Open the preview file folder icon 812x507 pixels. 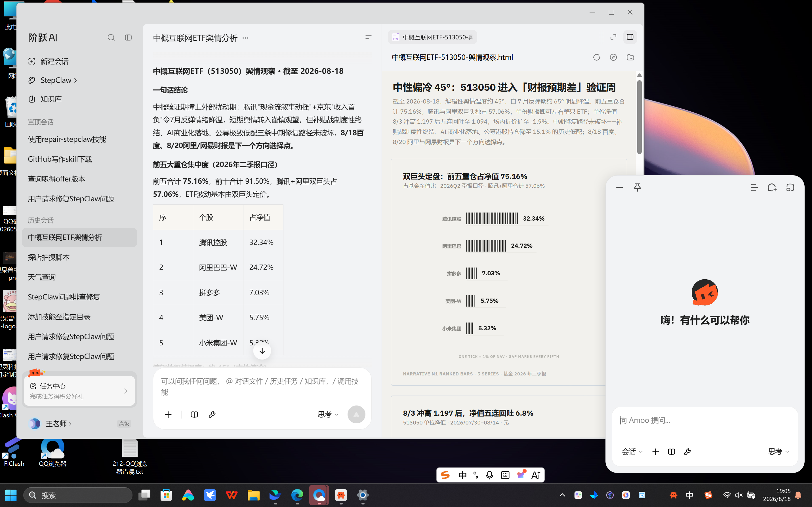[x=630, y=57]
